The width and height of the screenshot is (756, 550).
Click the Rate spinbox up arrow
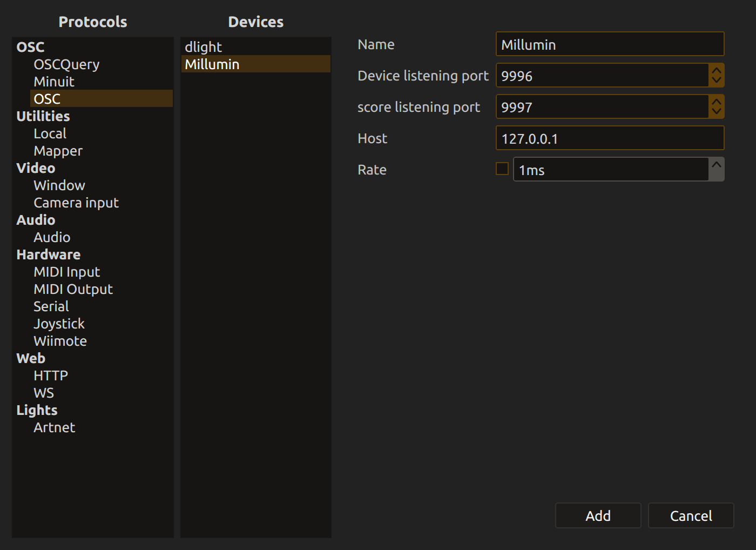716,165
